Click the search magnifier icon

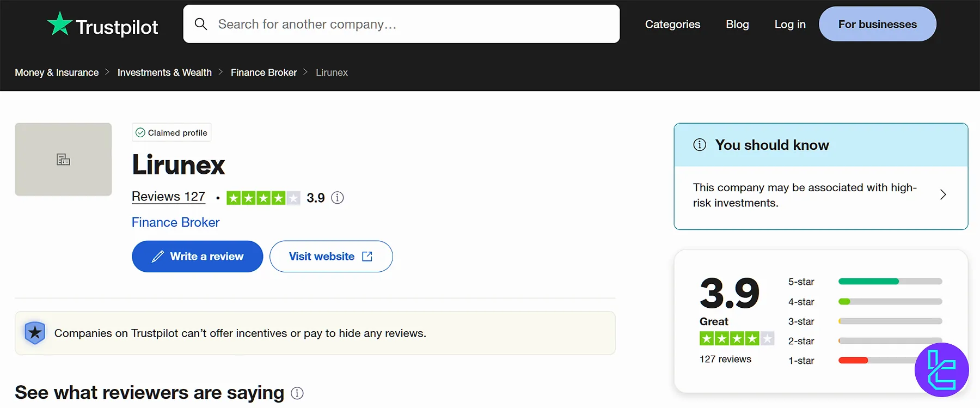click(x=201, y=24)
